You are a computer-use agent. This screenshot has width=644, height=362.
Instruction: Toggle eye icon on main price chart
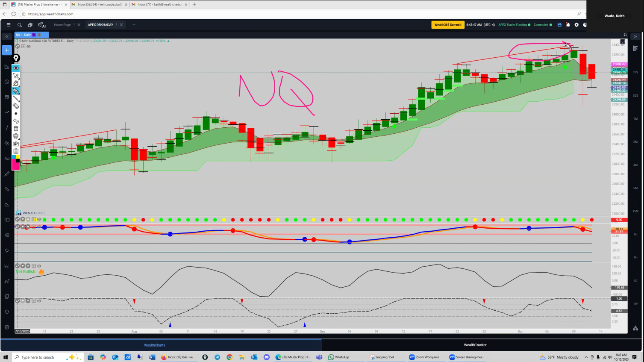29,46
